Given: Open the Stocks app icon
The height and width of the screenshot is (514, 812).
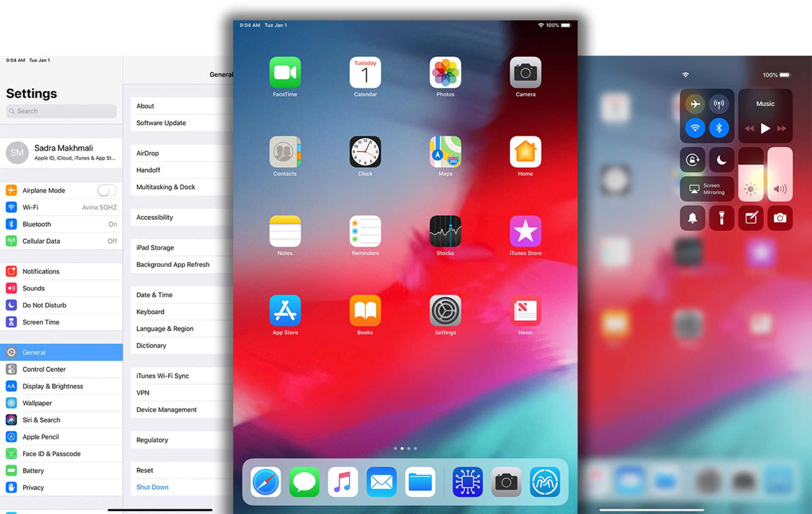Looking at the screenshot, I should (445, 231).
